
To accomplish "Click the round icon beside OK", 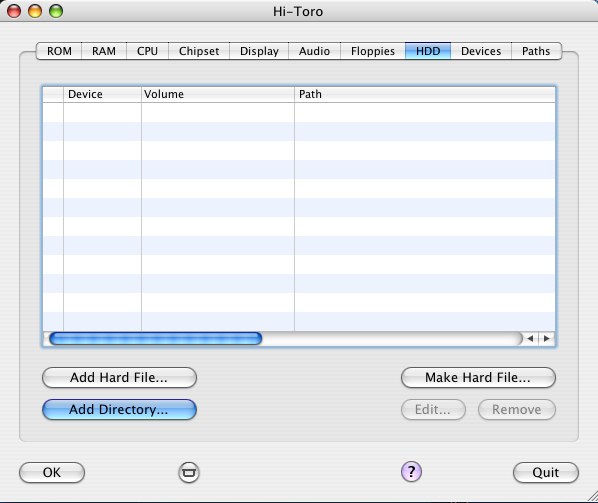I will [x=189, y=472].
